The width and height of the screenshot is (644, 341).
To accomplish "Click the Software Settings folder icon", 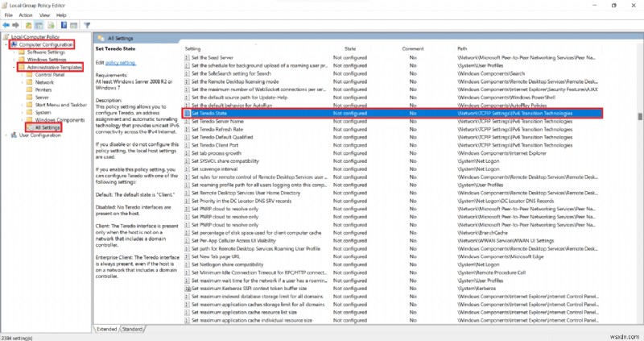I will pos(23,52).
